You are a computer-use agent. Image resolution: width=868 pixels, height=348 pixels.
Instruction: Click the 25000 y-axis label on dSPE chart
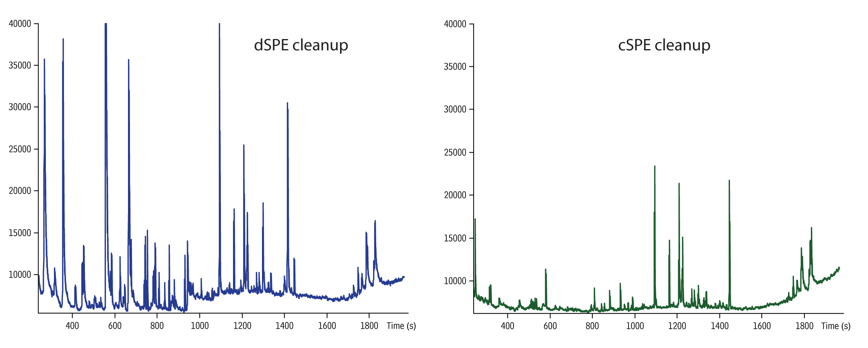pos(20,149)
